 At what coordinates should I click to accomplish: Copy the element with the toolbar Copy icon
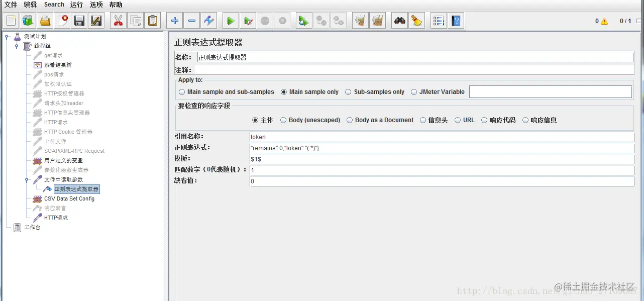click(136, 21)
